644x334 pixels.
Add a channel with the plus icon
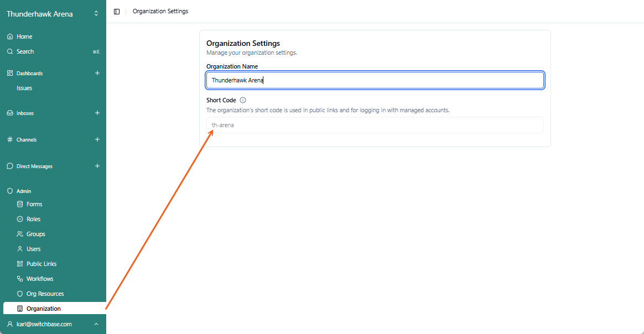point(97,139)
